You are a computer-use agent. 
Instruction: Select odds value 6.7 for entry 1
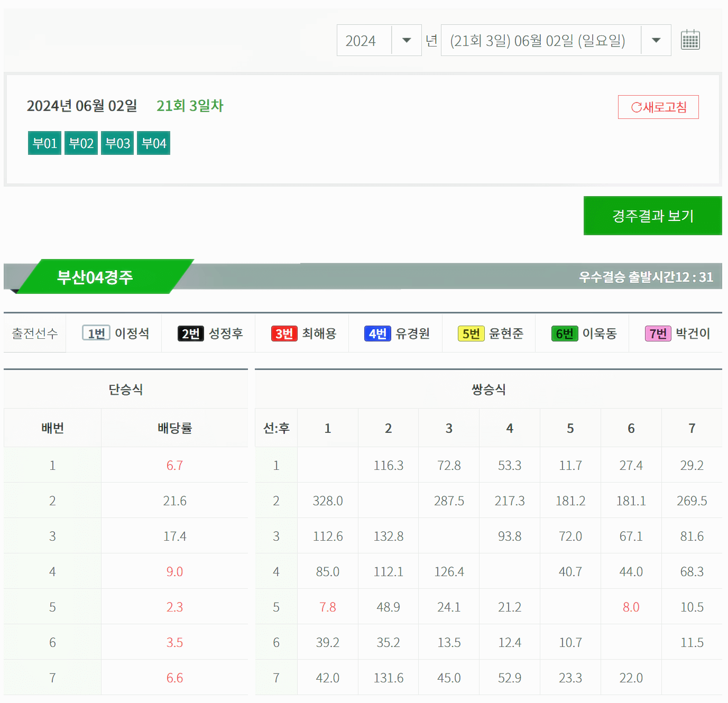[x=174, y=465]
